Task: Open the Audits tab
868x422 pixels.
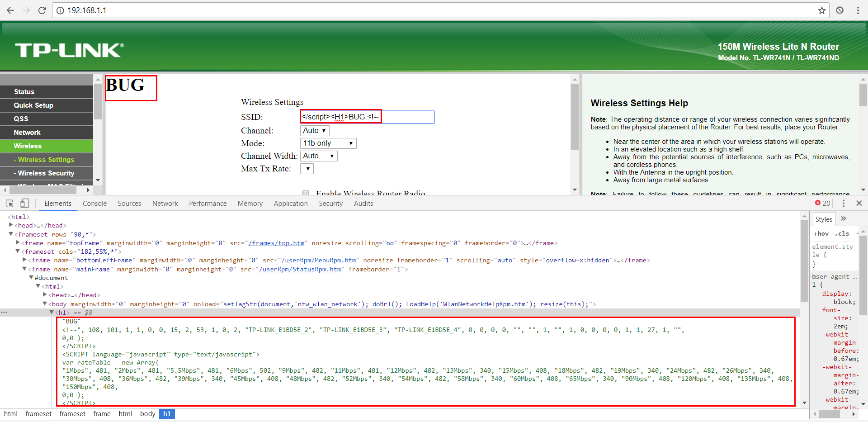Action: click(363, 204)
